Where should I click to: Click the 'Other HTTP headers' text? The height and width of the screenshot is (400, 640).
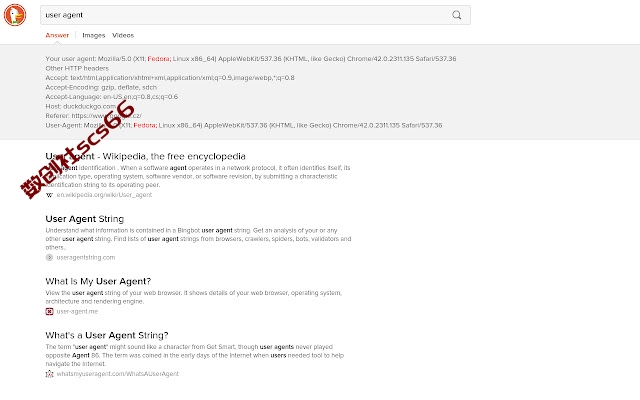click(x=77, y=68)
